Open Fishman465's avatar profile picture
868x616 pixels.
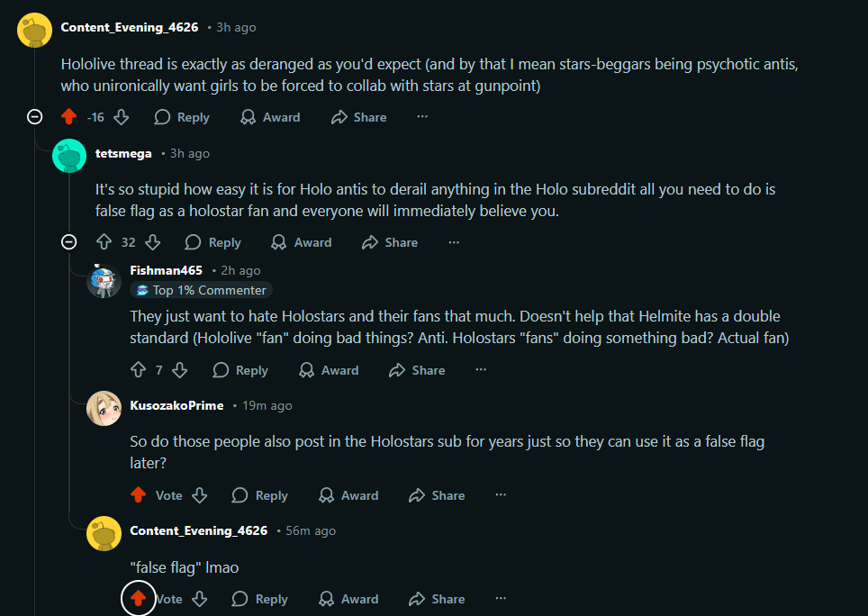tap(104, 281)
